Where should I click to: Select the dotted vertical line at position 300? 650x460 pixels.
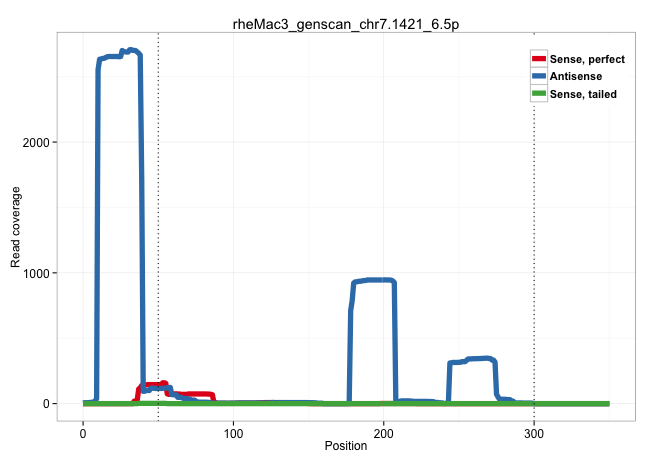[534, 250]
